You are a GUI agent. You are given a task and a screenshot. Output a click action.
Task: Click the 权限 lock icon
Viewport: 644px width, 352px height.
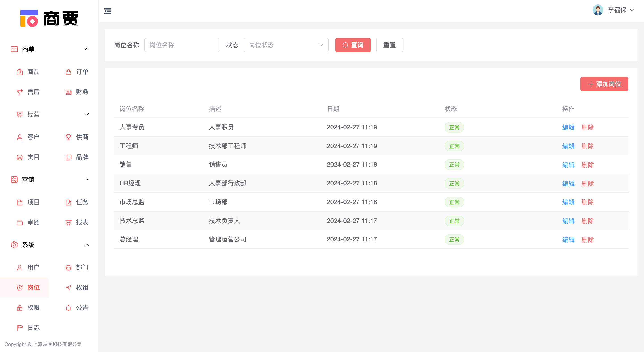click(19, 308)
